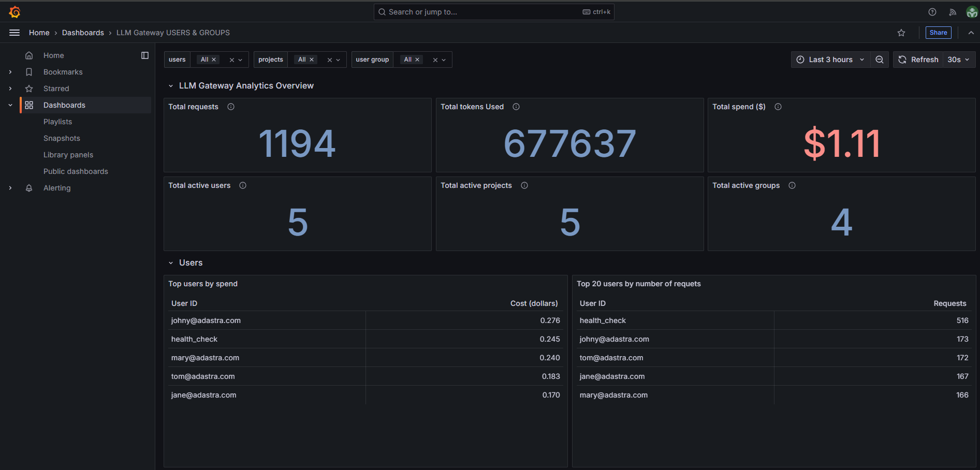Open Bookmarks in the sidebar
980x470 pixels.
pyautogui.click(x=63, y=72)
